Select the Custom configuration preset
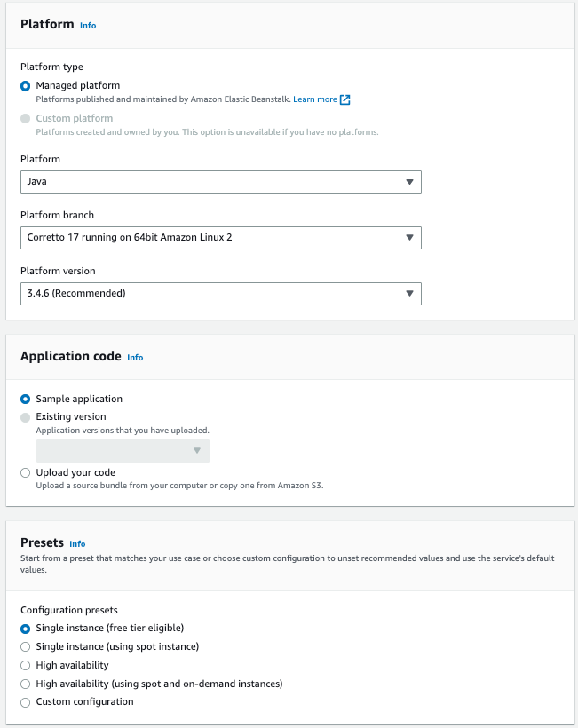The width and height of the screenshot is (578, 728). pos(26,702)
